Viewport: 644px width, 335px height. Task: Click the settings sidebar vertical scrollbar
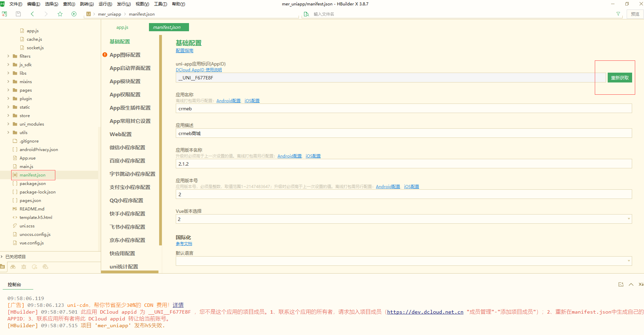[160, 140]
